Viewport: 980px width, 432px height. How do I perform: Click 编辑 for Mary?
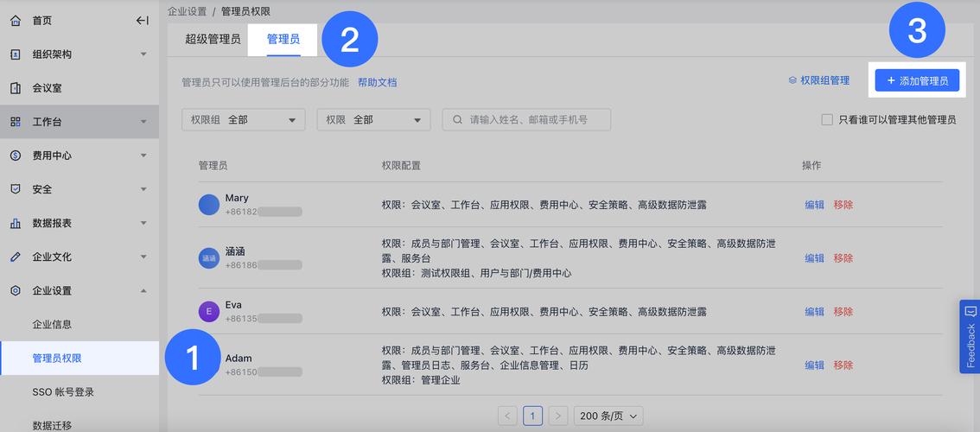pos(814,205)
